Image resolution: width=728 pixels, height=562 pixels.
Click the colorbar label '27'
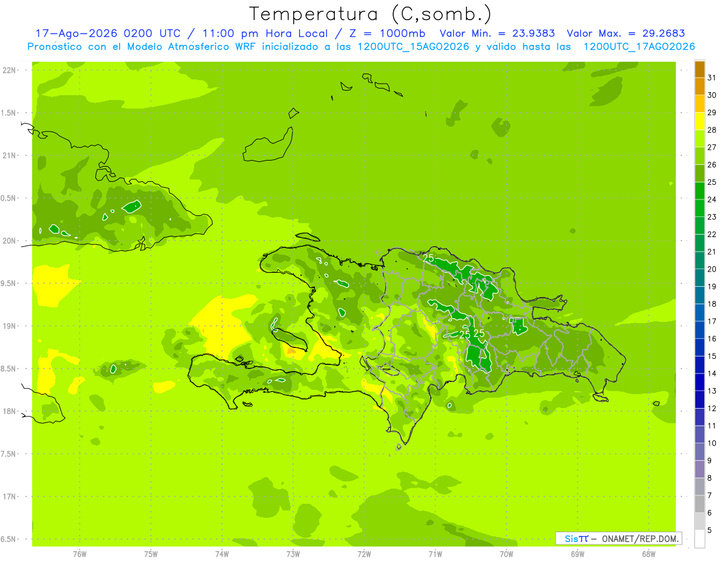click(712, 147)
